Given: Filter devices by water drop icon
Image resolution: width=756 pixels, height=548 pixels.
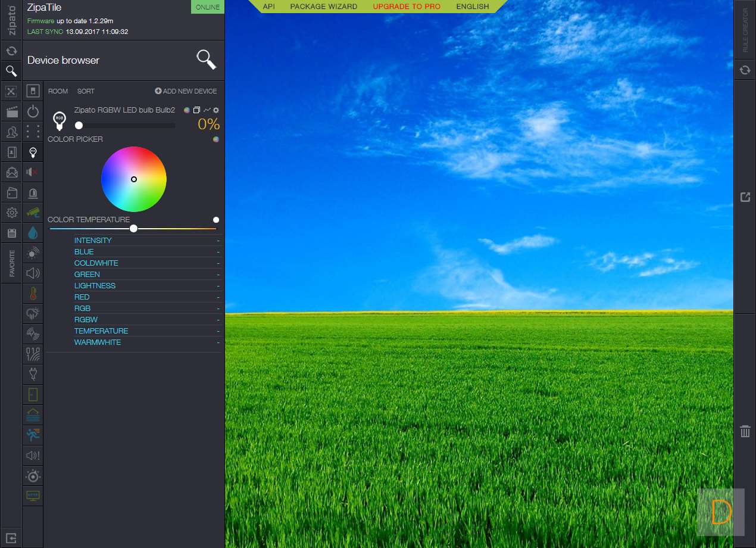Looking at the screenshot, I should 33,233.
